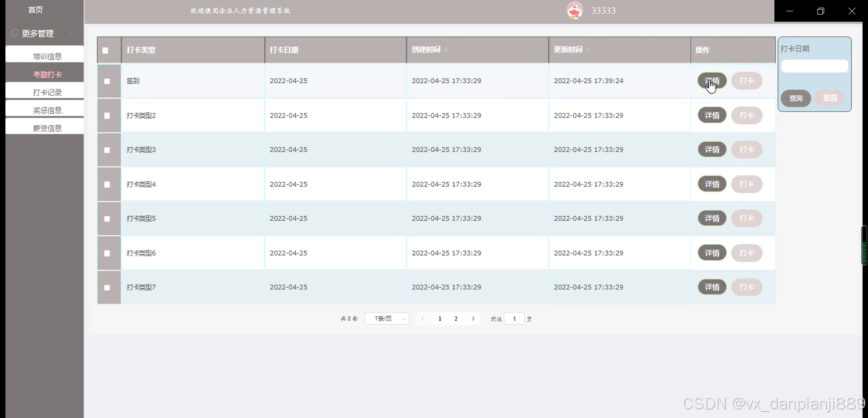Click the user avatar icon
Image resolution: width=868 pixels, height=418 pixels.
[x=575, y=10]
